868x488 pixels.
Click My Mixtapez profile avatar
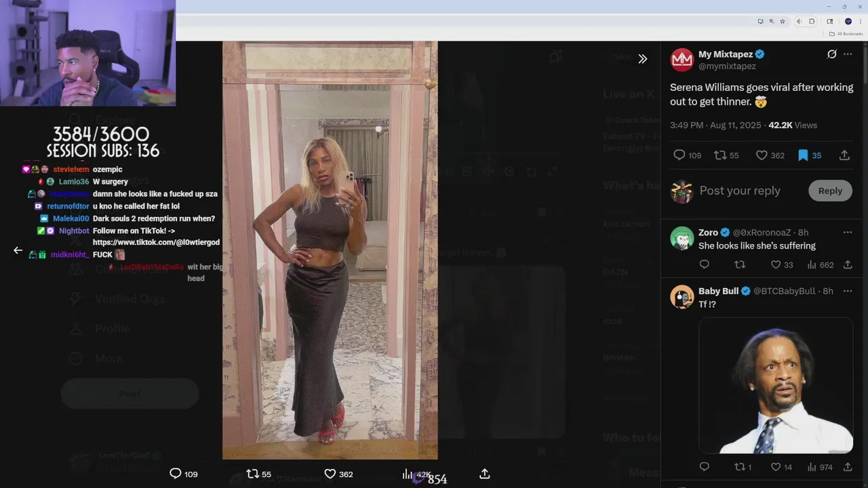[x=682, y=60]
